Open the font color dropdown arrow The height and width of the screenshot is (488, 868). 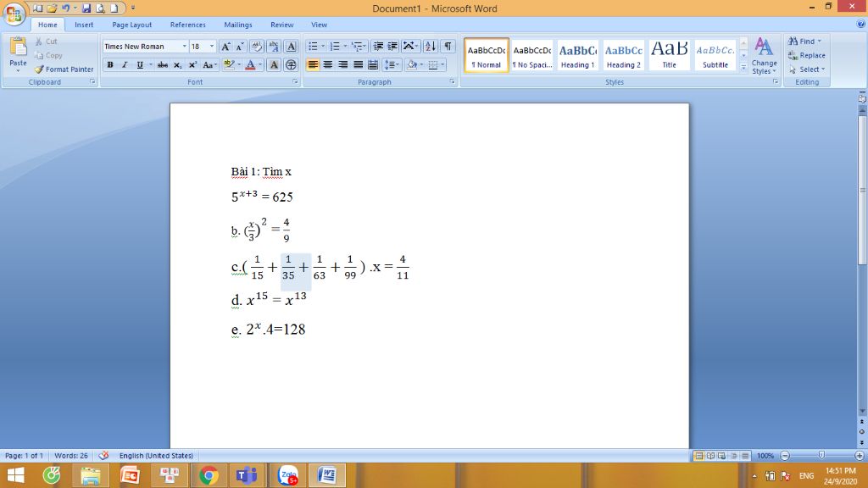pos(260,64)
